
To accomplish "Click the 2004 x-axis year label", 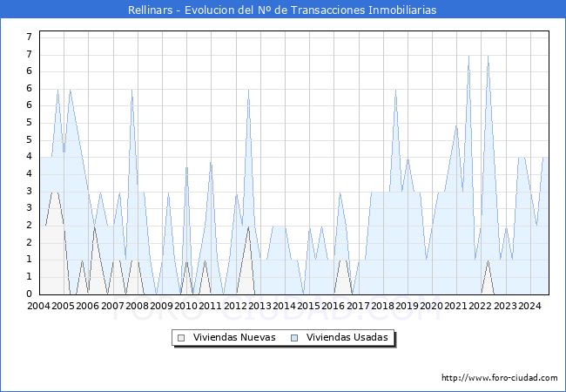I will (x=38, y=306).
